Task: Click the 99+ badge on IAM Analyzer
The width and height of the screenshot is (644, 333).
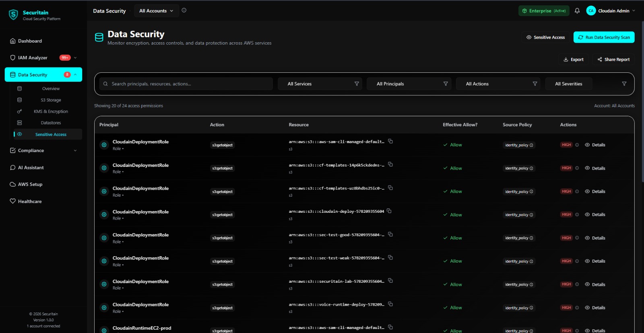Action: (x=65, y=58)
